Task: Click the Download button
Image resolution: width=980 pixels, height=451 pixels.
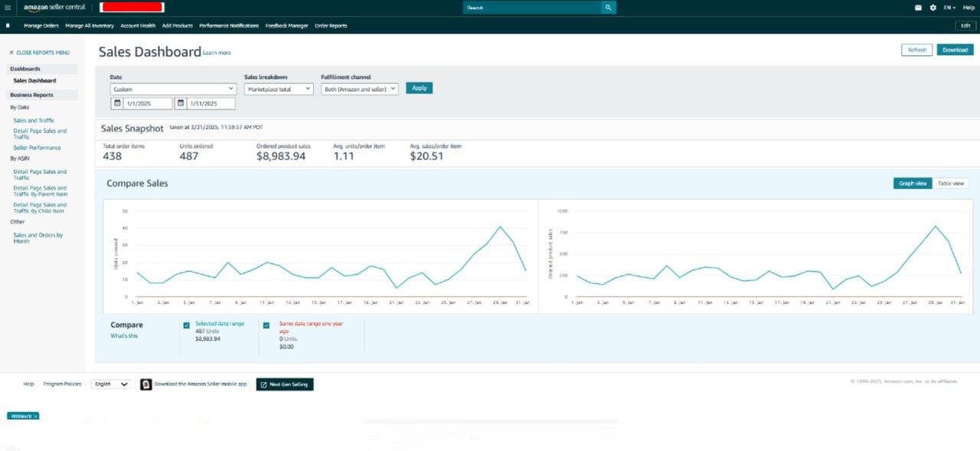Action: [955, 50]
